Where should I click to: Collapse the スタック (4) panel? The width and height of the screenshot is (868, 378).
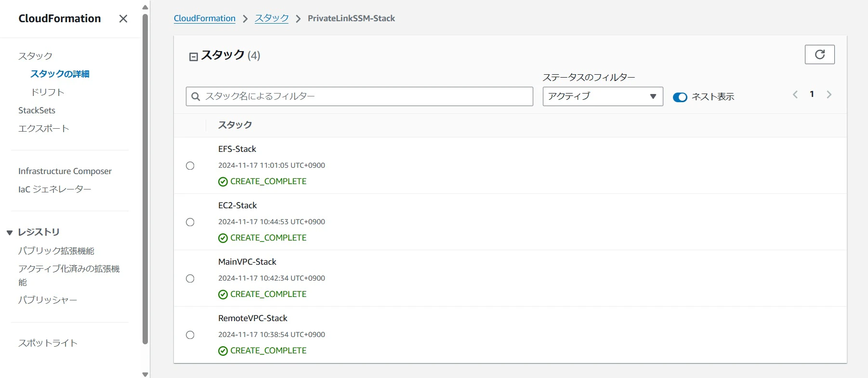[194, 57]
